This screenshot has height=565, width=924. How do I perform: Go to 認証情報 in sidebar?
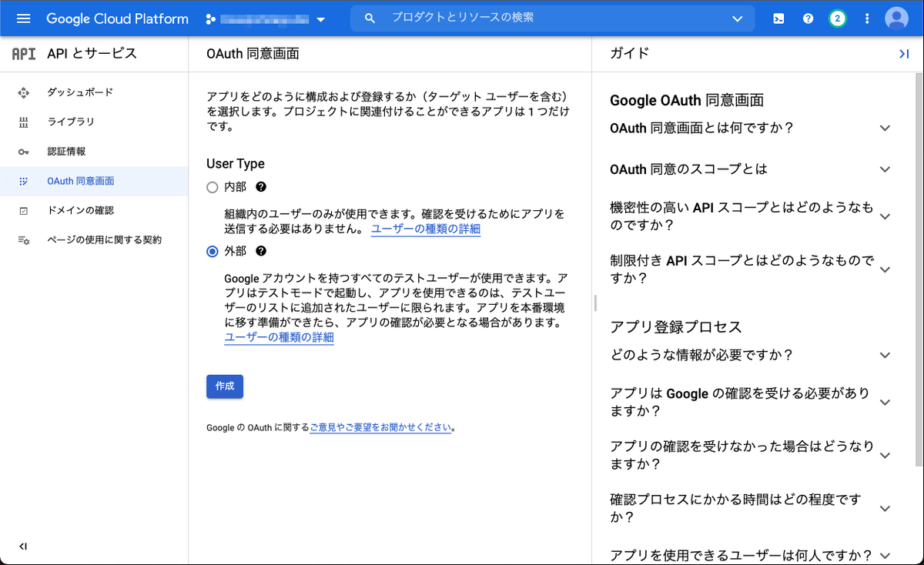(94, 152)
